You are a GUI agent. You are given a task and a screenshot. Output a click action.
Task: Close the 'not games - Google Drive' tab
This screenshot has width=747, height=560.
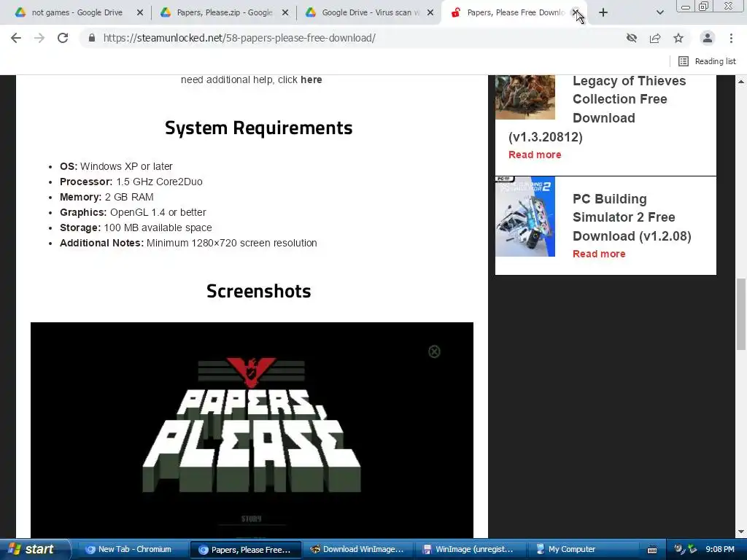pos(140,13)
